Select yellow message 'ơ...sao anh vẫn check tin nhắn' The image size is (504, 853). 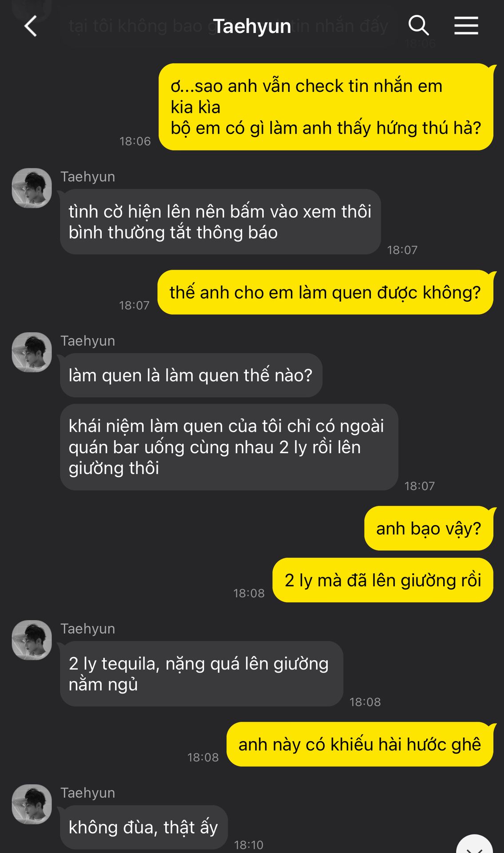(326, 107)
